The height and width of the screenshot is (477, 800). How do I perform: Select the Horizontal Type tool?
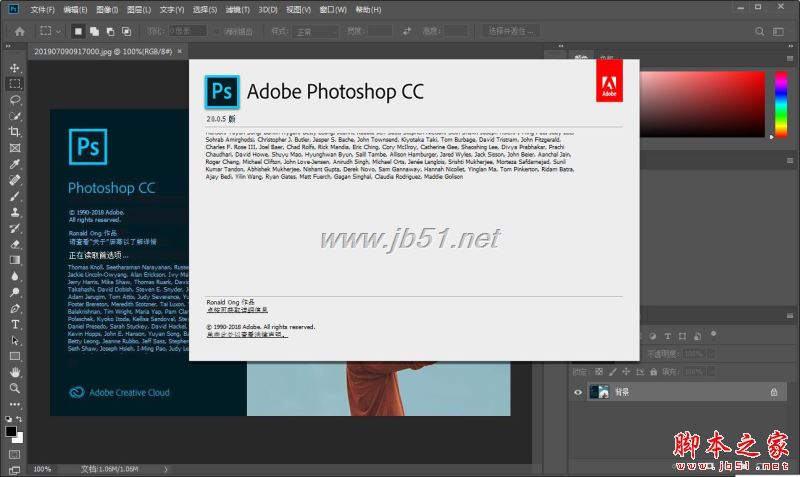14,324
